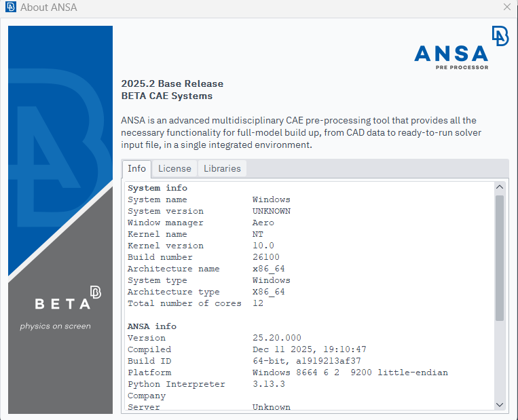The height and width of the screenshot is (420, 518).
Task: Click the ANSA icon in the title bar
Action: [10, 7]
